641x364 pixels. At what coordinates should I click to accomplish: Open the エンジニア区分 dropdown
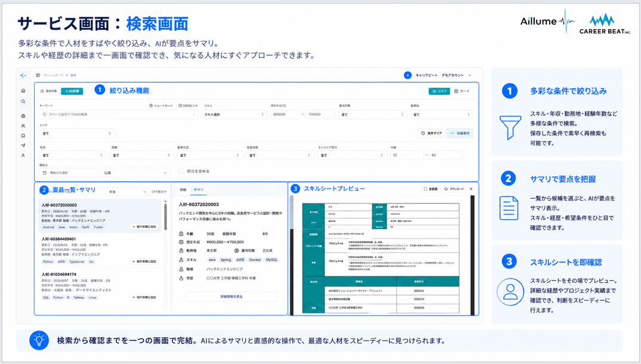click(352, 155)
